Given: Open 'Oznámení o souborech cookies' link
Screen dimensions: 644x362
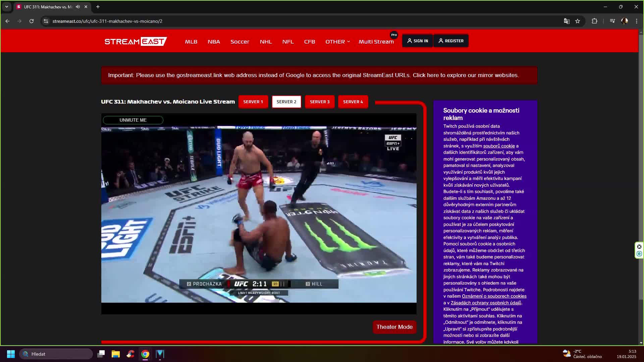Looking at the screenshot, I should 494,296.
